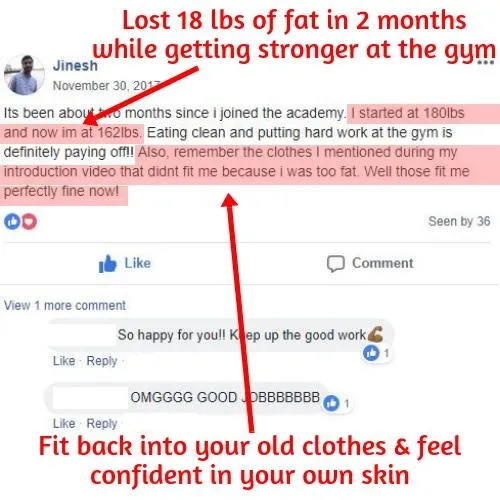Reply to the 'OMGGGG GOOD JOBBBBBBB' comment
This screenshot has height=500, width=500.
click(x=102, y=424)
